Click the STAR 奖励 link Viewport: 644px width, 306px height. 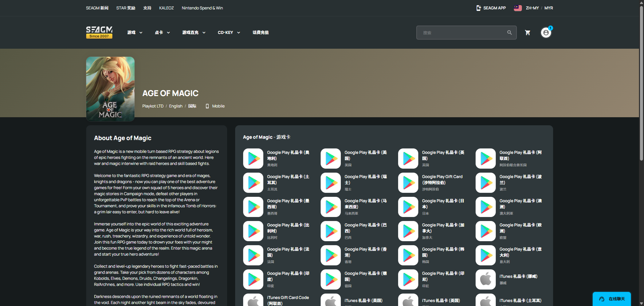pyautogui.click(x=126, y=8)
